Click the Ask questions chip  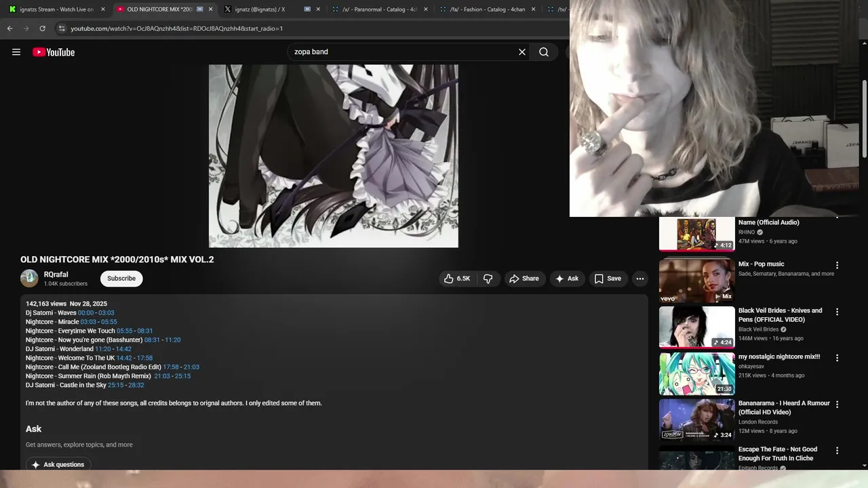58,464
